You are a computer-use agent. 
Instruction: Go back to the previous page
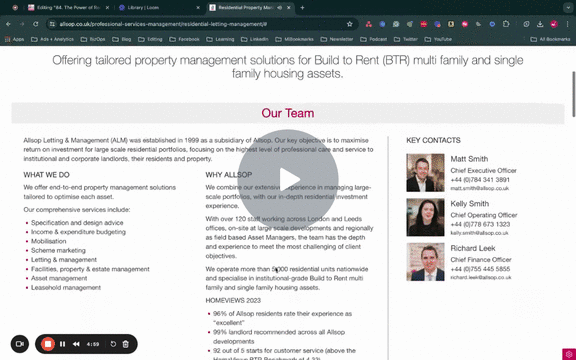point(8,24)
